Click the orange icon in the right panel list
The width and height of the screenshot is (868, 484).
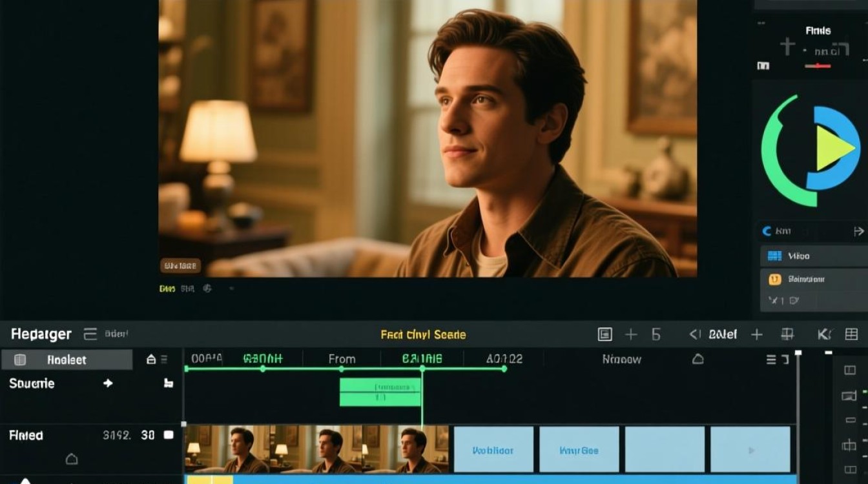pyautogui.click(x=775, y=279)
